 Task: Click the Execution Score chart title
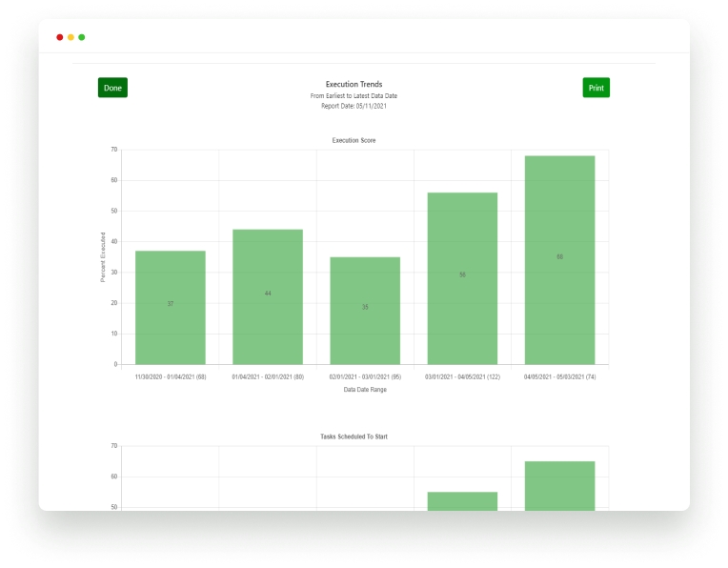[x=354, y=141]
